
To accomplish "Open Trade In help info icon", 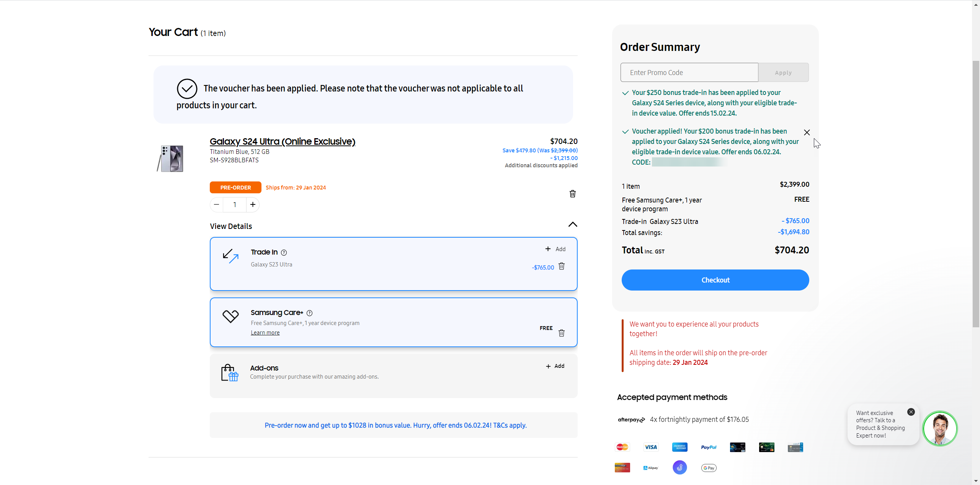I will pos(284,253).
